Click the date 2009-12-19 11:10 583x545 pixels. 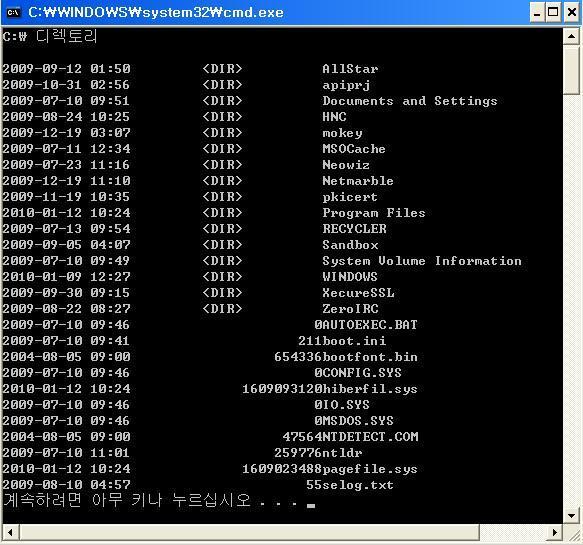point(66,181)
